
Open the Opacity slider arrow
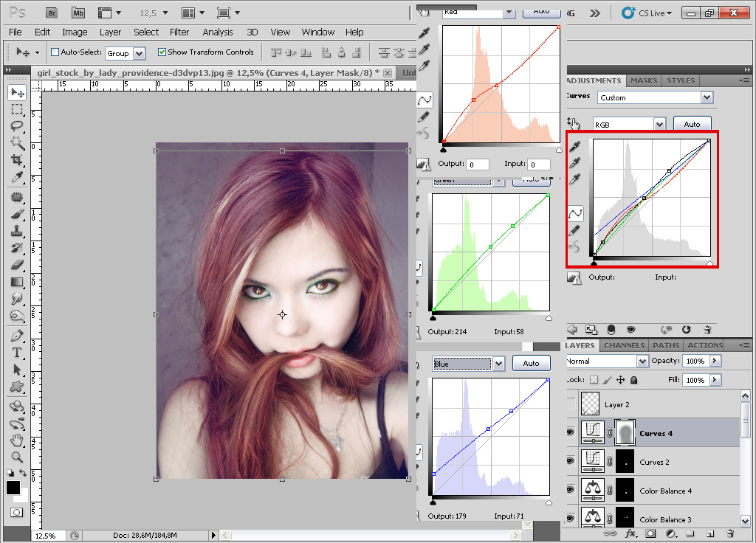pos(715,360)
